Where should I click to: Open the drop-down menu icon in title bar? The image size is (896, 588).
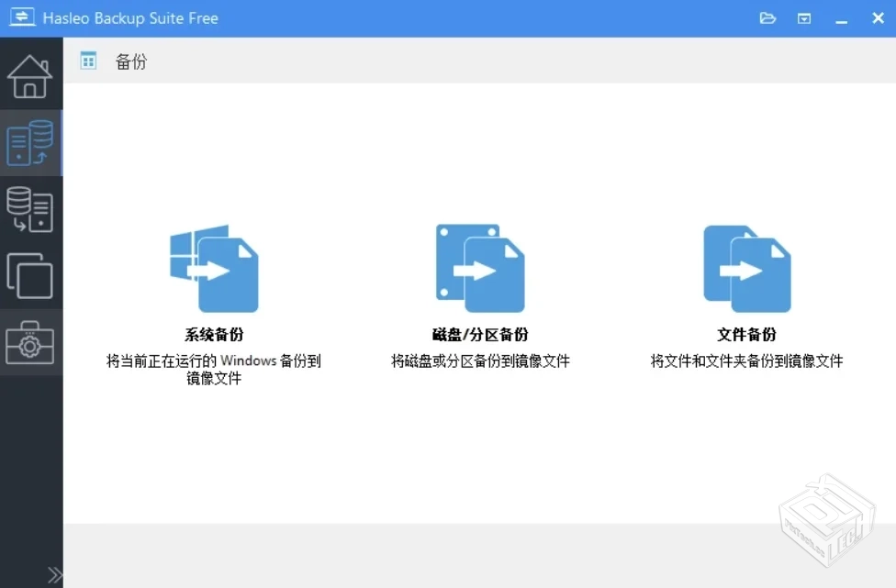click(x=804, y=17)
